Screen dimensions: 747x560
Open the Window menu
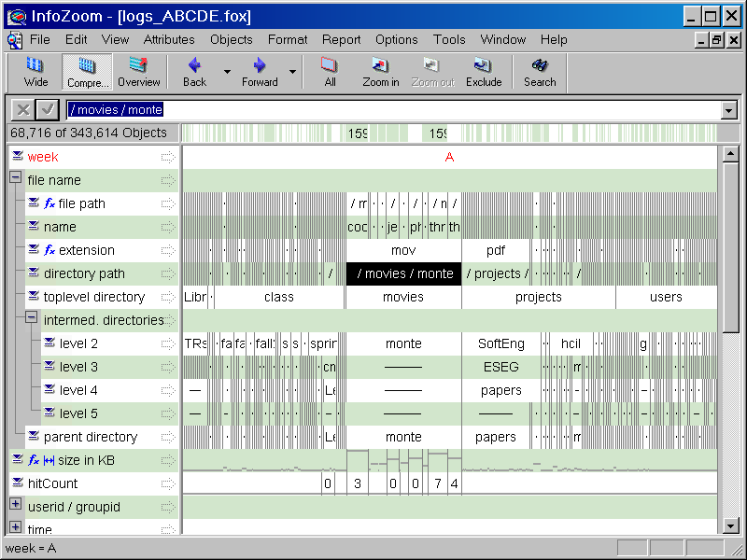503,40
